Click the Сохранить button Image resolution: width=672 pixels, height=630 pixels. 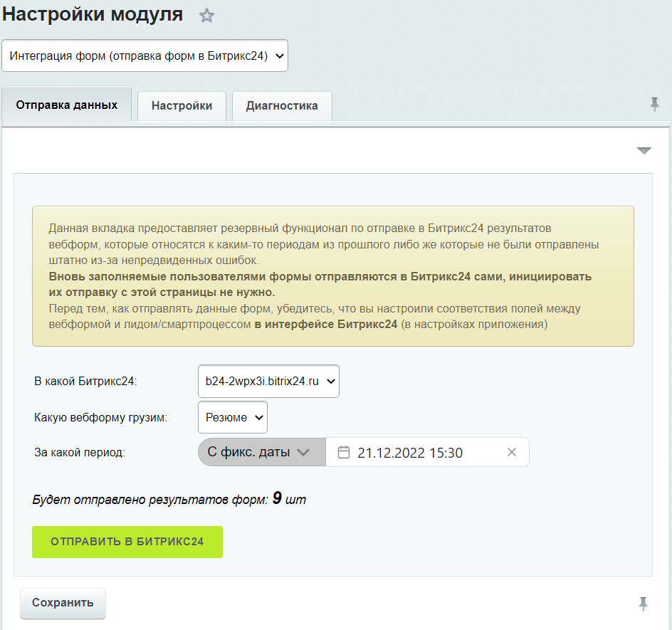(63, 603)
